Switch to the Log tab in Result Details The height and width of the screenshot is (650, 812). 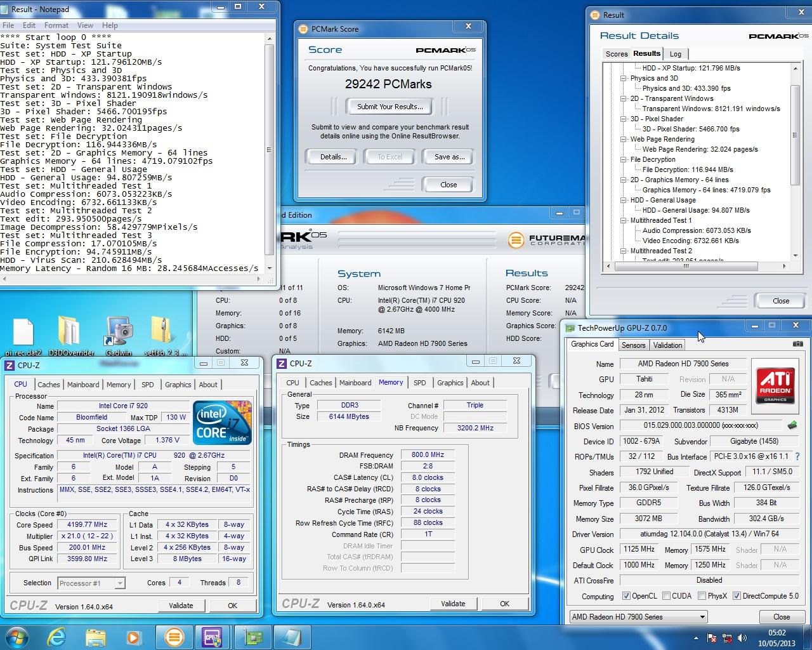(676, 54)
